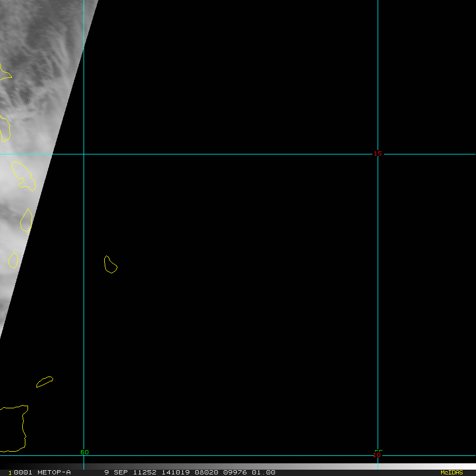Click the island outline just above the 15 latitude line
This screenshot has width=476, height=476.
pyautogui.click(x=4, y=129)
